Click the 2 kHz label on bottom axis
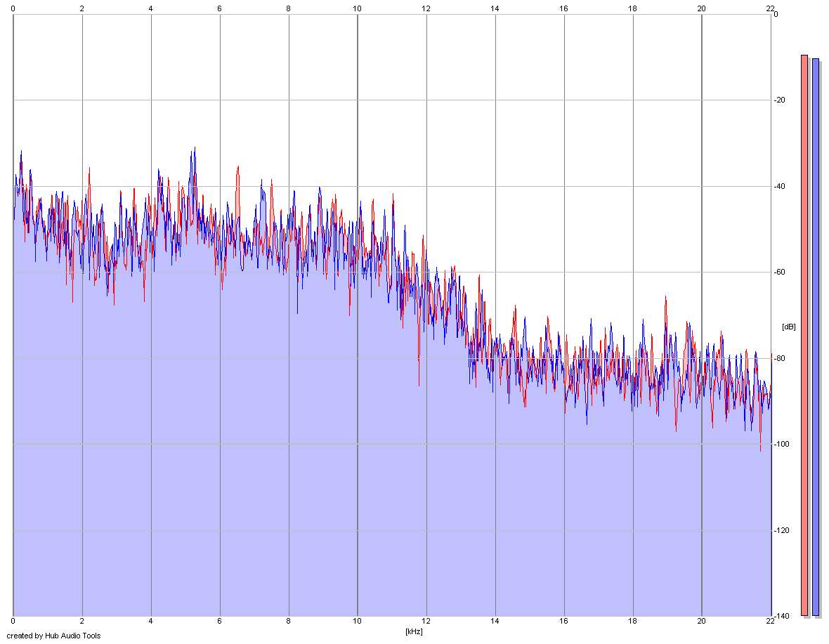The image size is (829, 644). pos(82,622)
